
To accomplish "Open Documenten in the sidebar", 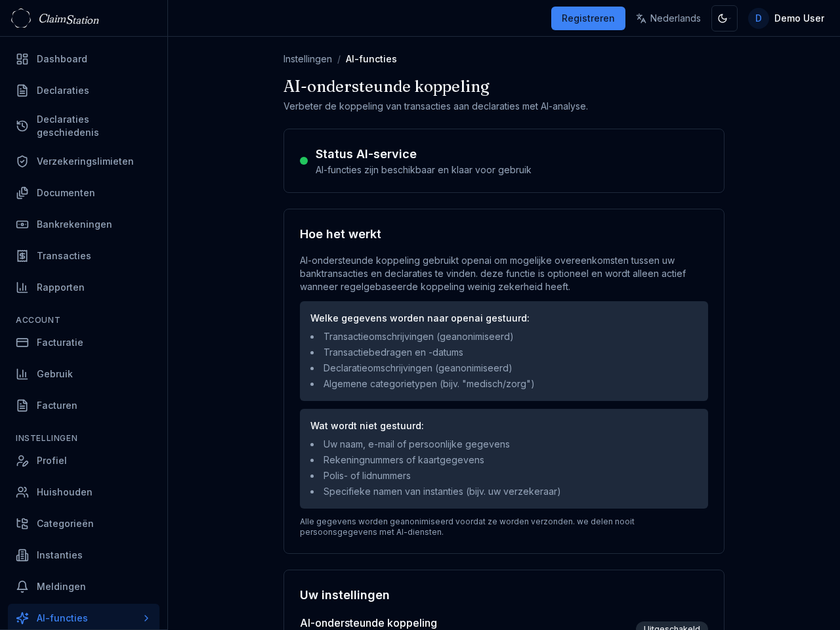I will pos(66,193).
